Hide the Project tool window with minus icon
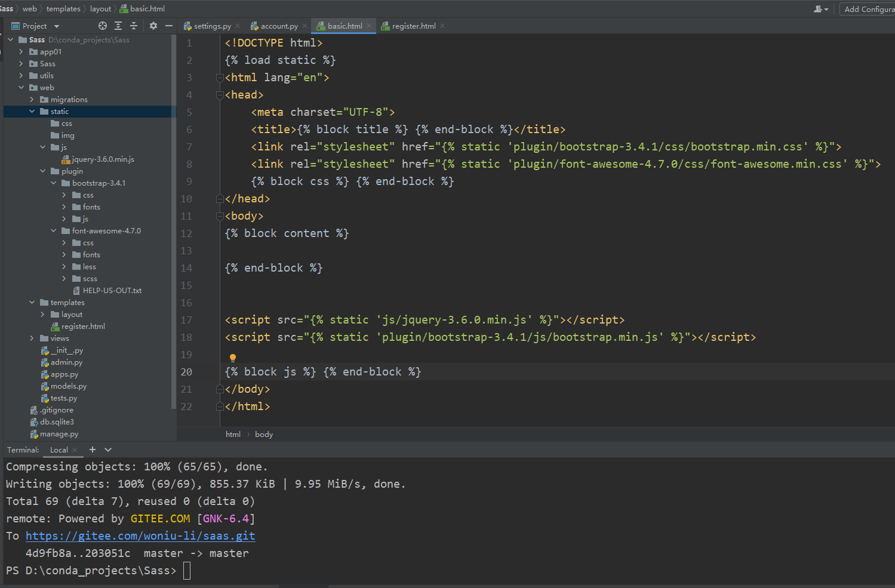895x588 pixels. click(169, 26)
